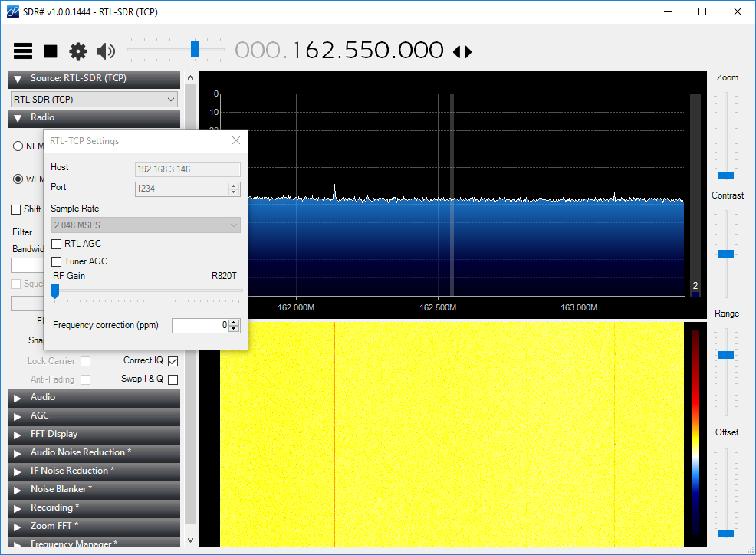Increase Frequency correction with up arrow
This screenshot has width=756, height=555.
coord(234,323)
